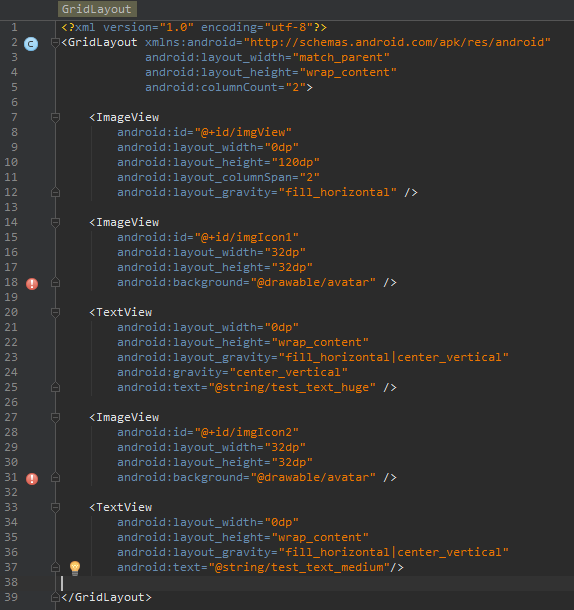Click line number 1 in the gutter
The width and height of the screenshot is (574, 610).
pos(14,27)
